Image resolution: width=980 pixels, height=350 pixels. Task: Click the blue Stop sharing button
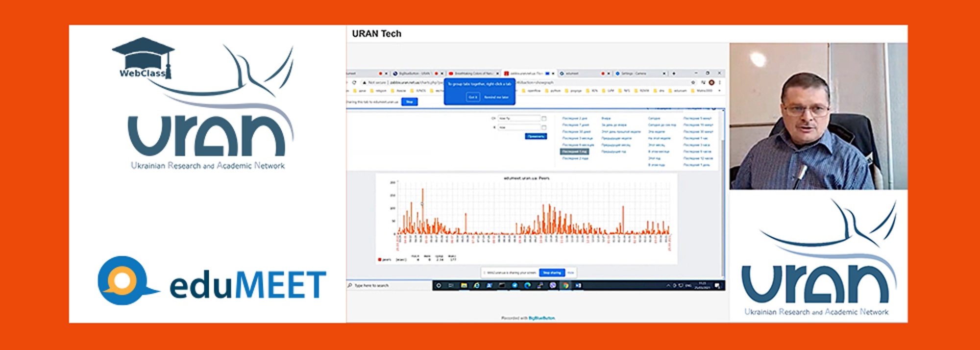point(552,273)
